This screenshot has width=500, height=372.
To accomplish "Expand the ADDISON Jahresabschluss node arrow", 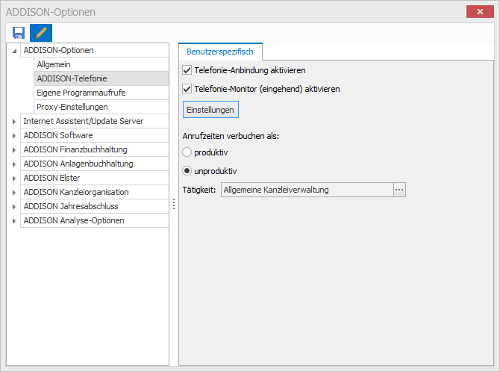I will point(14,207).
